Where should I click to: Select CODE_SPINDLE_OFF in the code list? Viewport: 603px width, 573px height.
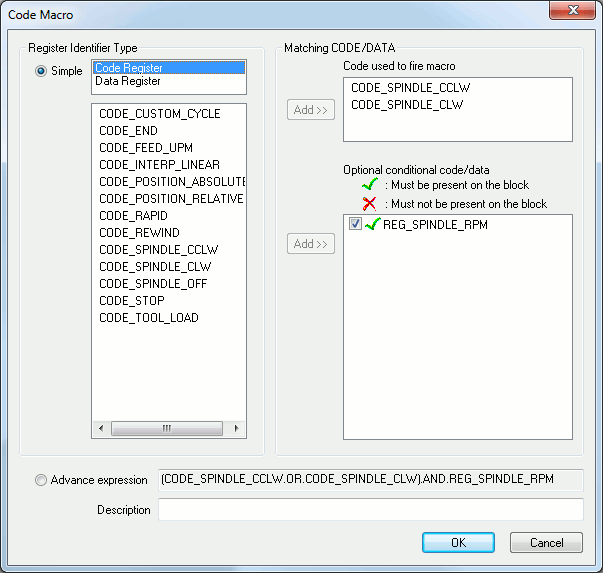[x=153, y=284]
